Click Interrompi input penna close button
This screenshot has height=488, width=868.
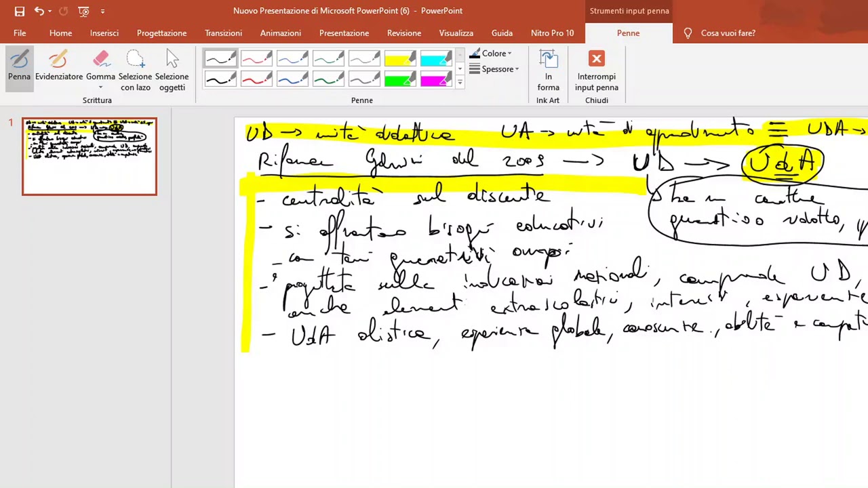[597, 70]
